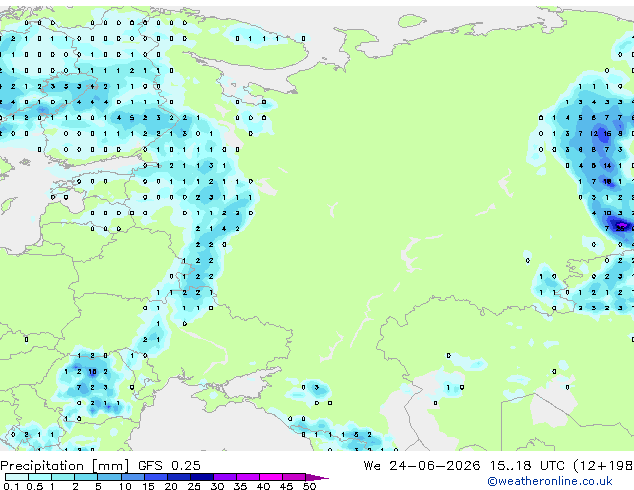634x490 pixels.
Task: Select the 10–15 mm legend swatch
Action: pyautogui.click(x=132, y=477)
